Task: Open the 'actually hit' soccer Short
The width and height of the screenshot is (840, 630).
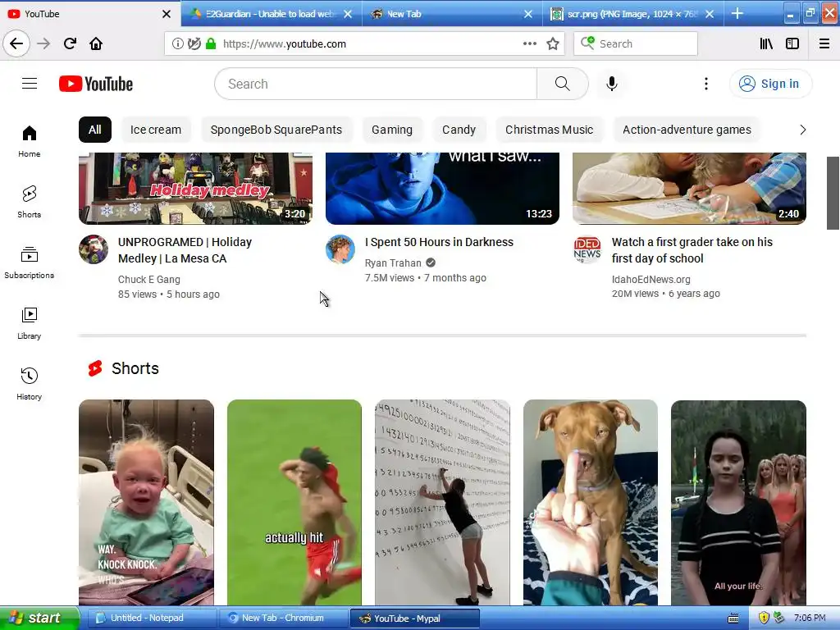Action: pyautogui.click(x=294, y=503)
